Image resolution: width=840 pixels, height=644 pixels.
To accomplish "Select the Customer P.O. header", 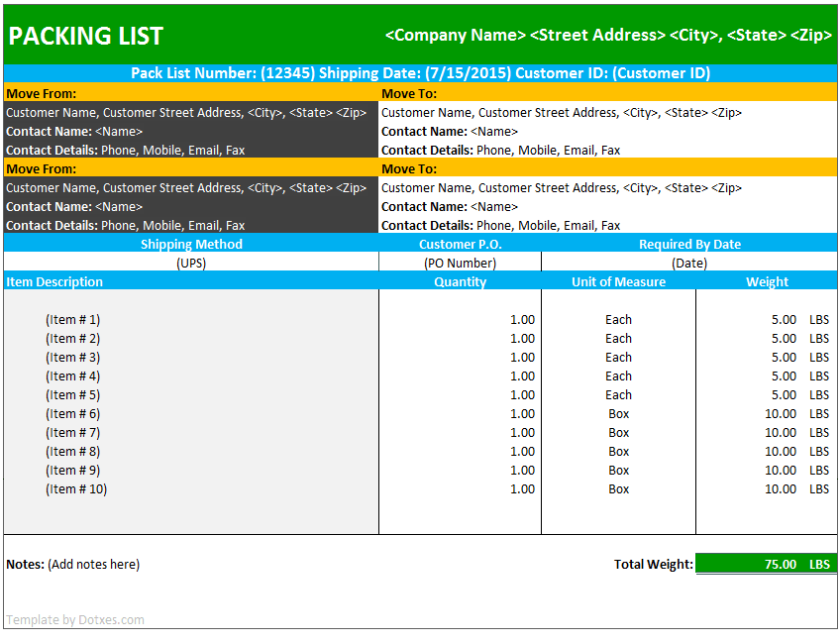I will [461, 245].
